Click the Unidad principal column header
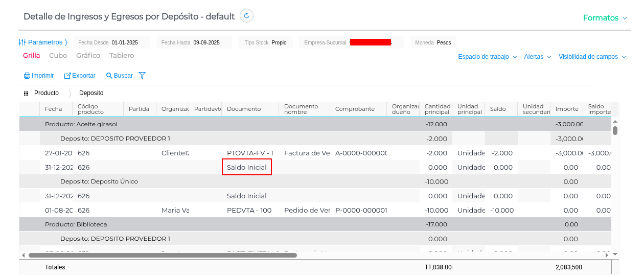The width and height of the screenshot is (644, 277). (469, 109)
